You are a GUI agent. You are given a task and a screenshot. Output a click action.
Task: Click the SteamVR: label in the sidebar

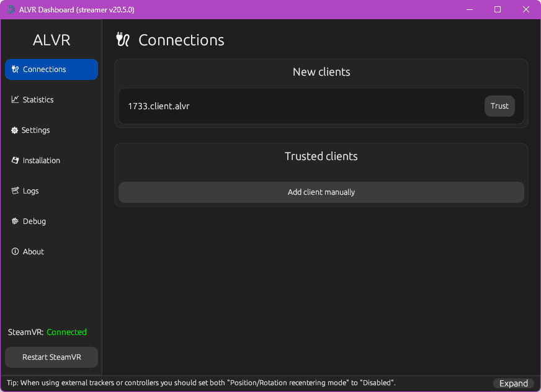coord(25,332)
